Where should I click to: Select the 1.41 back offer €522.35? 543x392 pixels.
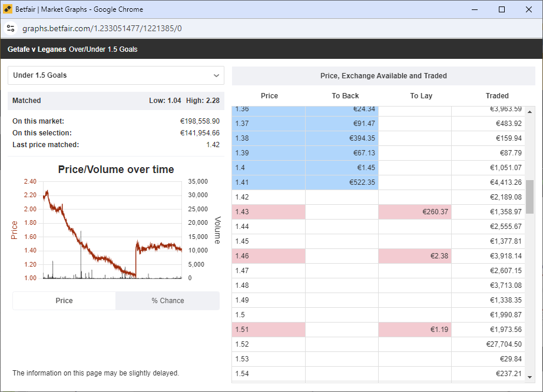click(342, 182)
